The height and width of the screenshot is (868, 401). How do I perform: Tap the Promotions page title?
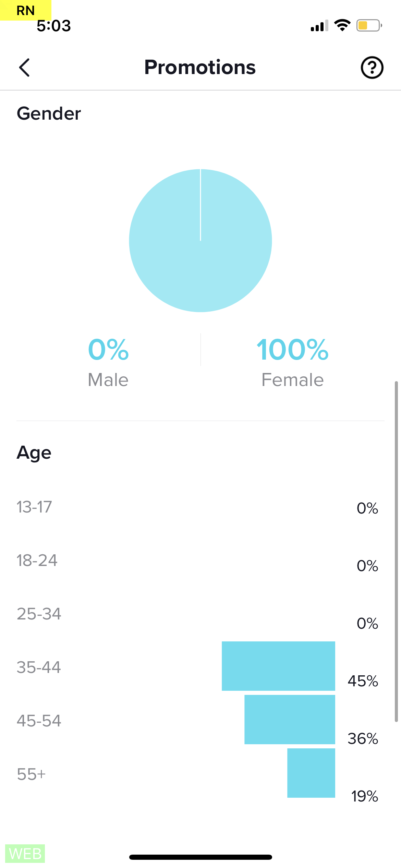click(200, 67)
